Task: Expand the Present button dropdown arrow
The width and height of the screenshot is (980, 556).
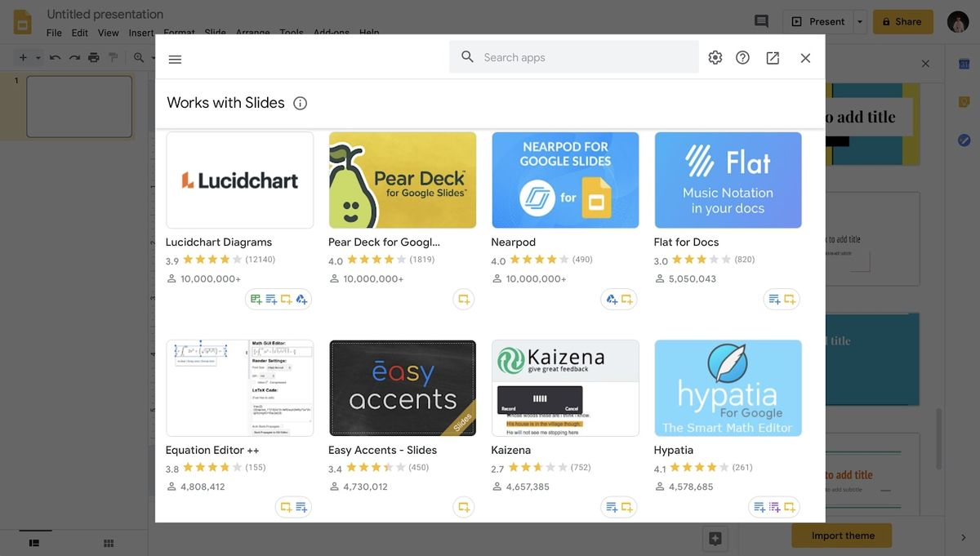Action: (858, 21)
